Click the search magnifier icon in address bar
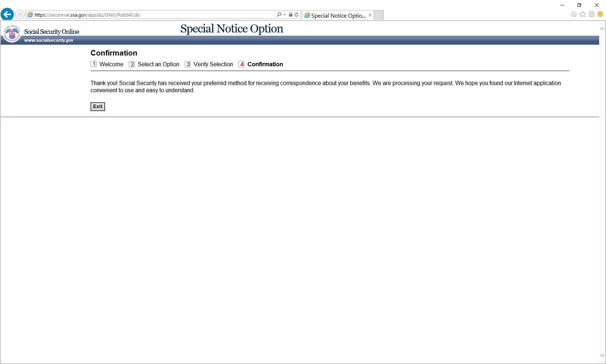 pyautogui.click(x=279, y=15)
